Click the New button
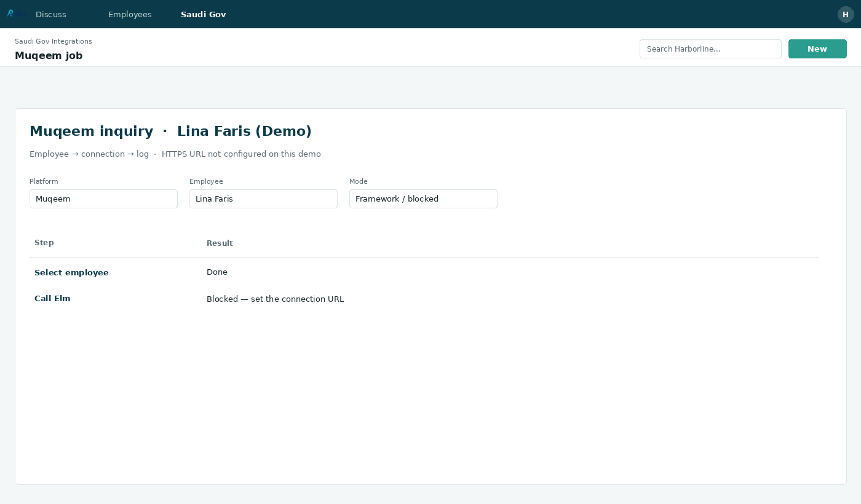The height and width of the screenshot is (504, 861). 817,49
